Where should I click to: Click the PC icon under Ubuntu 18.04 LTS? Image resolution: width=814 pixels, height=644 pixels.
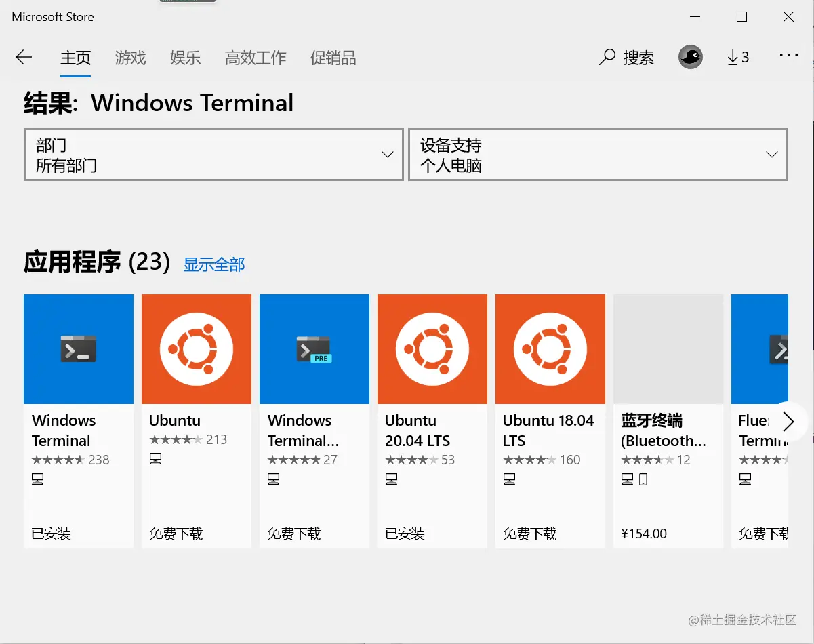pyautogui.click(x=509, y=479)
